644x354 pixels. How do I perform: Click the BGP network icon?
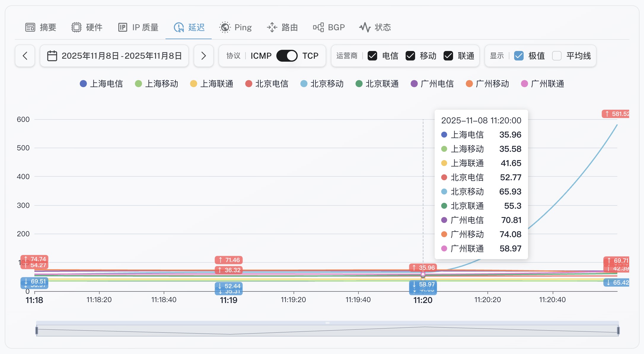[318, 27]
